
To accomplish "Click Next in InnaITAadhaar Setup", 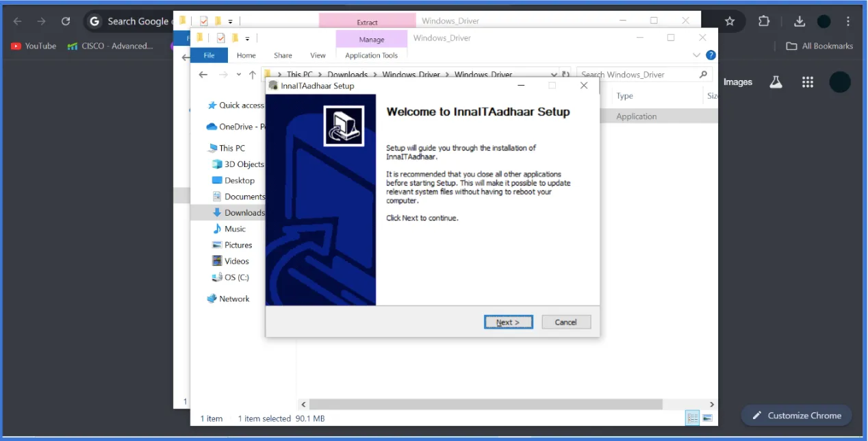I will tap(508, 322).
